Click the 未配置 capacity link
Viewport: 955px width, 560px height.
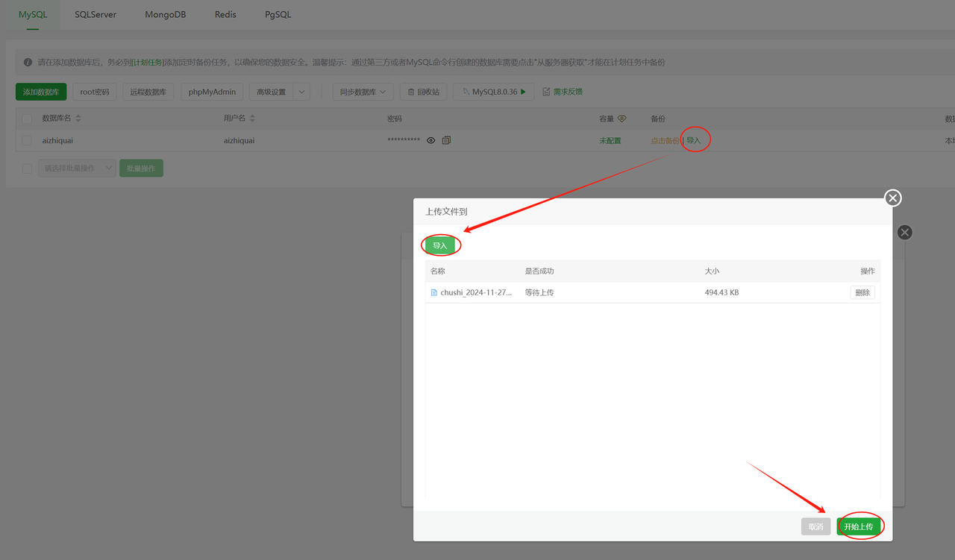pyautogui.click(x=610, y=140)
